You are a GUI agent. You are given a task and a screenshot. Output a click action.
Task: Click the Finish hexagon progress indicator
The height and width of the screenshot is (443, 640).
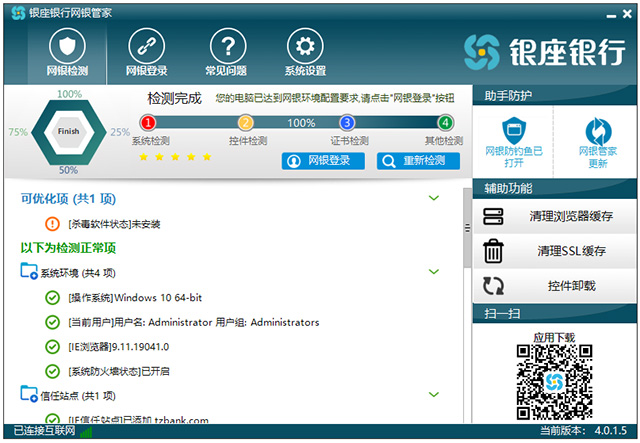coord(68,132)
